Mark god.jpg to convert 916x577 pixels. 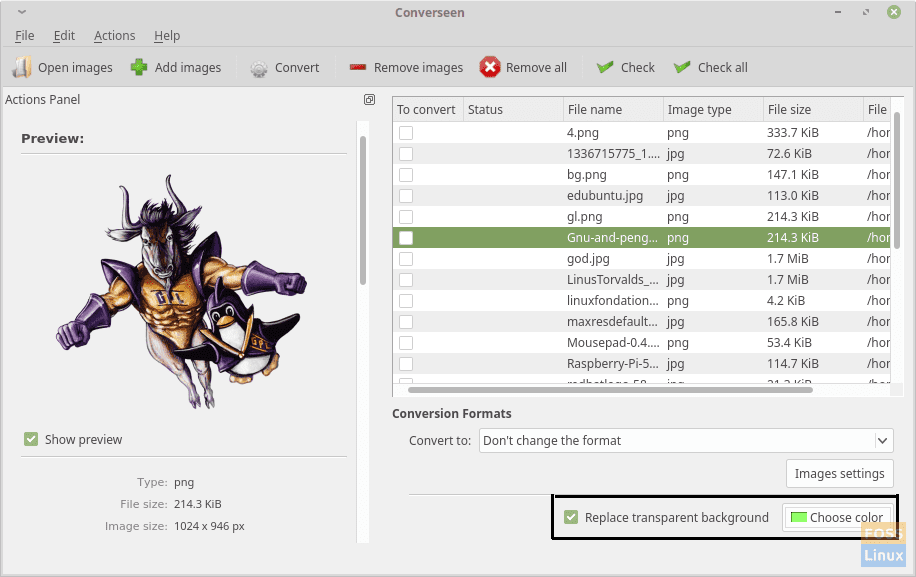(406, 259)
